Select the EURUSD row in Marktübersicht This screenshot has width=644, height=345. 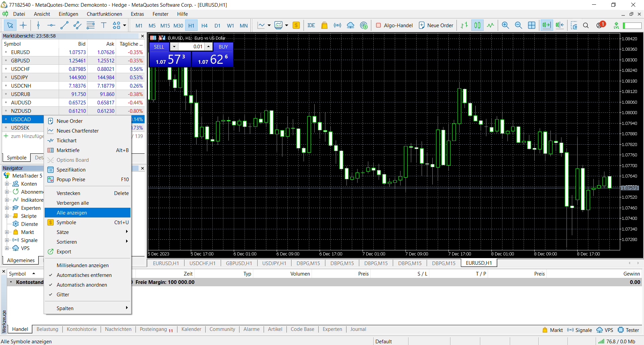[x=73, y=52]
